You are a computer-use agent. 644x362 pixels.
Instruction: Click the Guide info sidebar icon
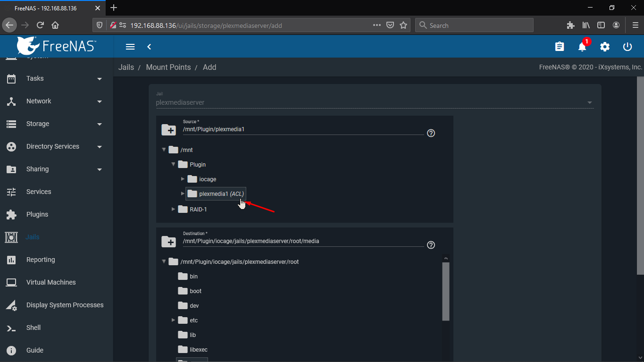point(11,350)
